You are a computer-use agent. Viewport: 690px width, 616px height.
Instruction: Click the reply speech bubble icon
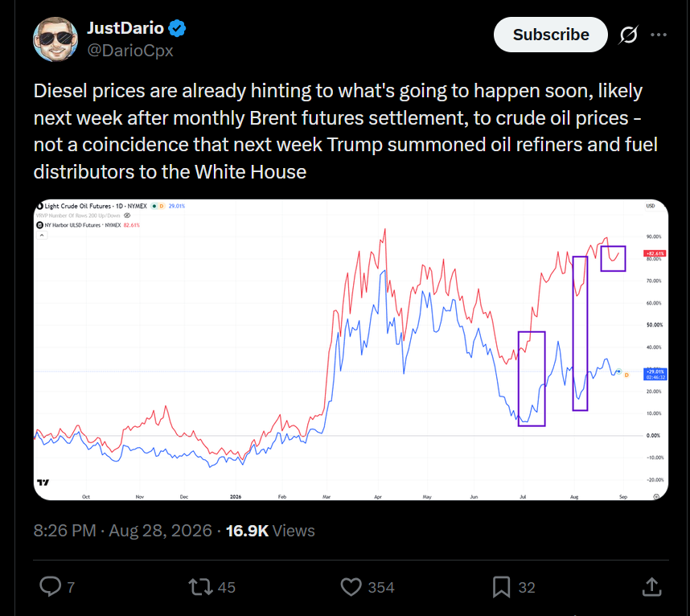pos(51,586)
